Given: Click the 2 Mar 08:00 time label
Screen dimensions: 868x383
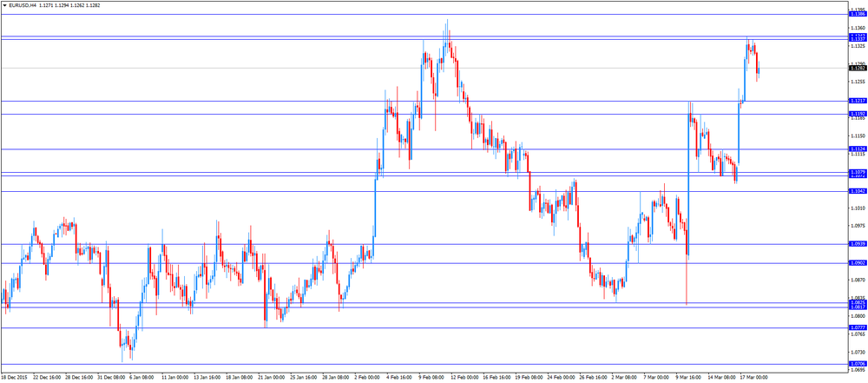Looking at the screenshot, I should 624,378.
